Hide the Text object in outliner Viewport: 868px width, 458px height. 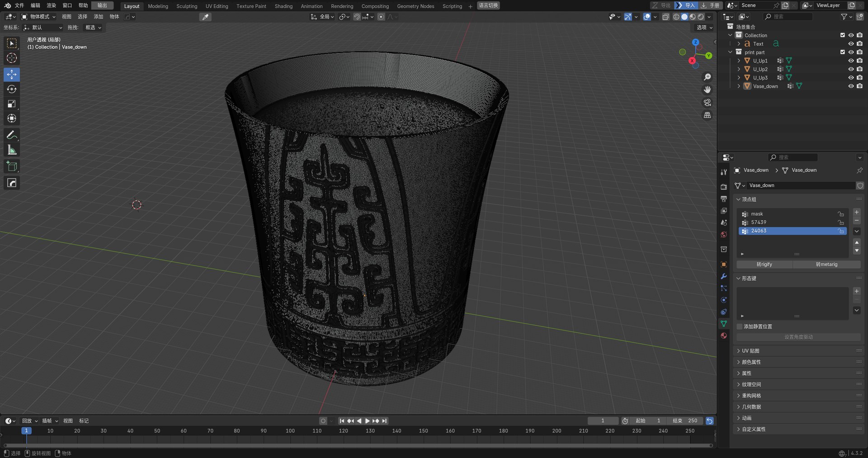851,44
